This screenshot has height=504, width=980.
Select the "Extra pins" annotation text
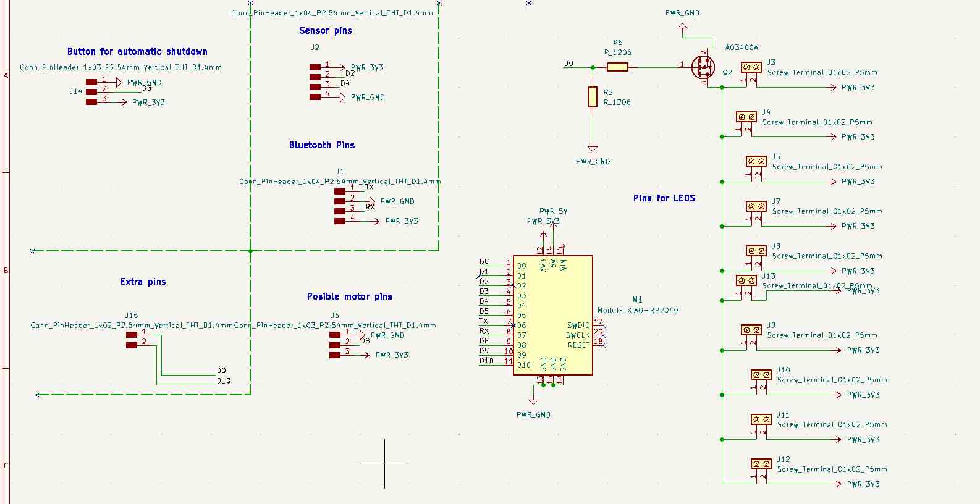143,282
